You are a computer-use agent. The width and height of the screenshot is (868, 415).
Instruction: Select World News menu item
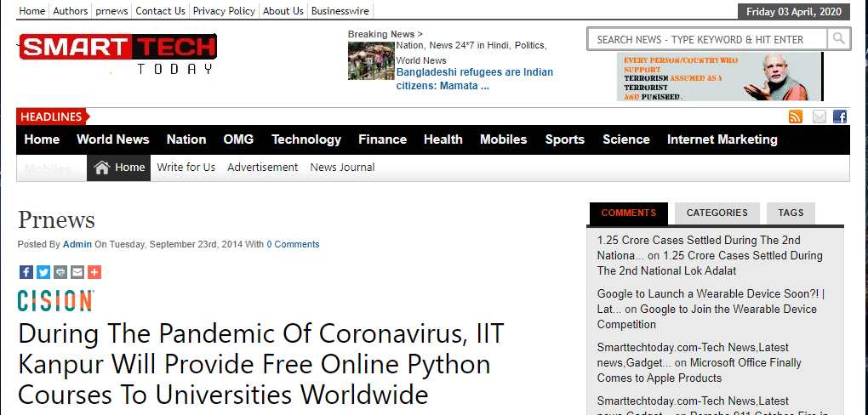(113, 139)
